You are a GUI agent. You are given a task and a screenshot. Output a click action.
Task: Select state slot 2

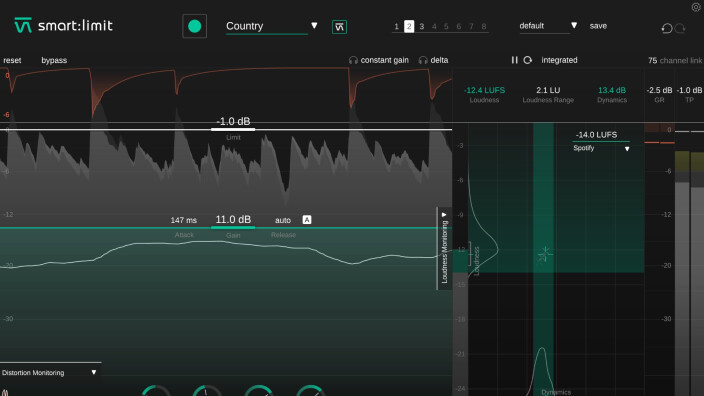click(409, 26)
